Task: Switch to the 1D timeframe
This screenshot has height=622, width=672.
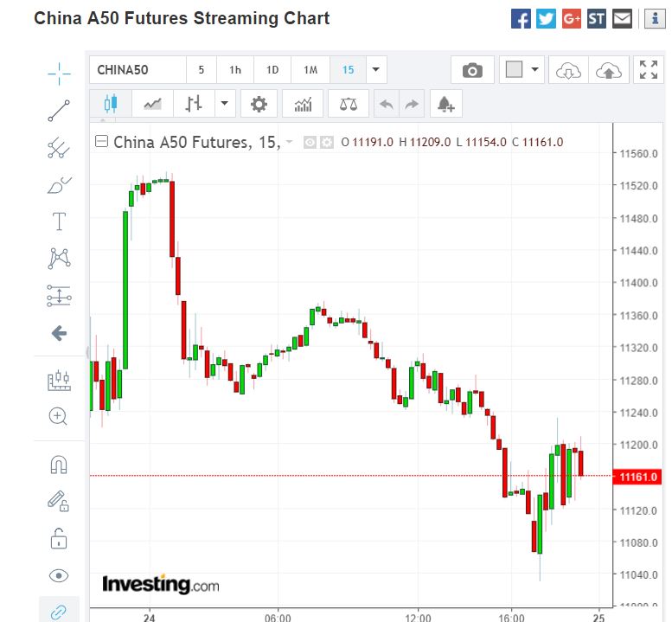Action: 272,70
